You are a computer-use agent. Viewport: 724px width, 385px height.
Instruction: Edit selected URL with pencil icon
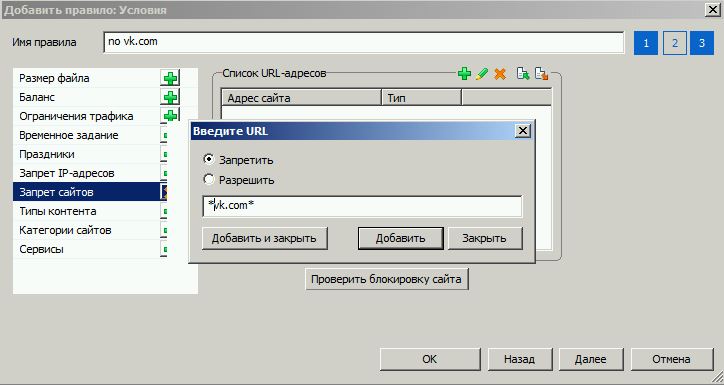[482, 73]
